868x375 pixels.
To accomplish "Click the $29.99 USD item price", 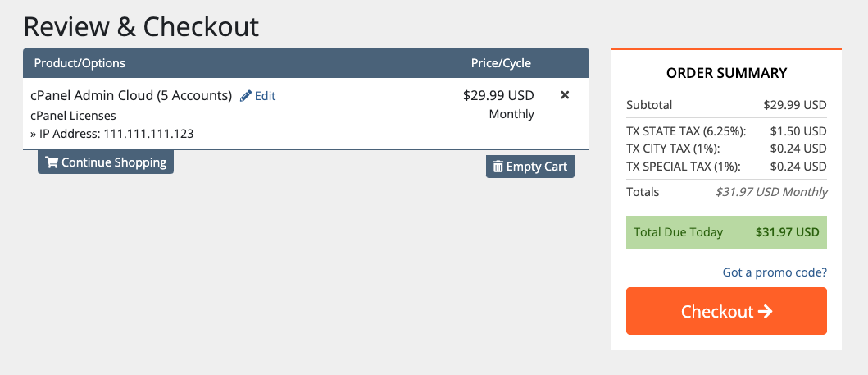I will pos(499,95).
